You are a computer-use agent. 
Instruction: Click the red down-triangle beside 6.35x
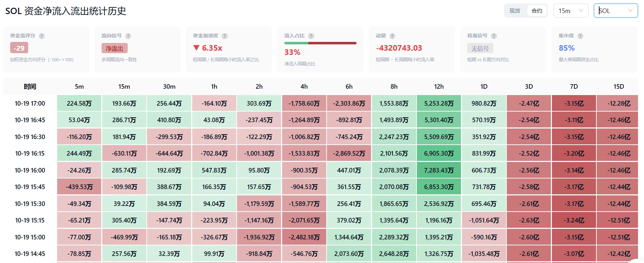(x=196, y=48)
